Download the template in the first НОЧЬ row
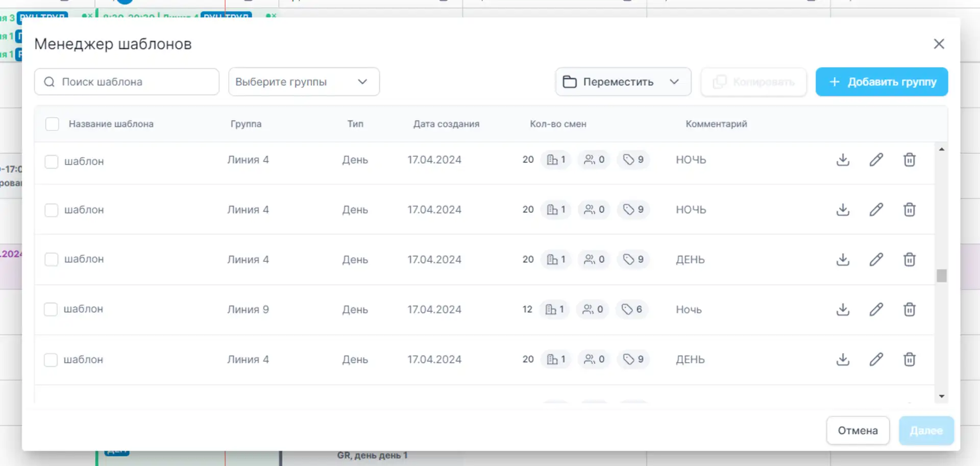Viewport: 980px width, 466px height. (x=843, y=160)
